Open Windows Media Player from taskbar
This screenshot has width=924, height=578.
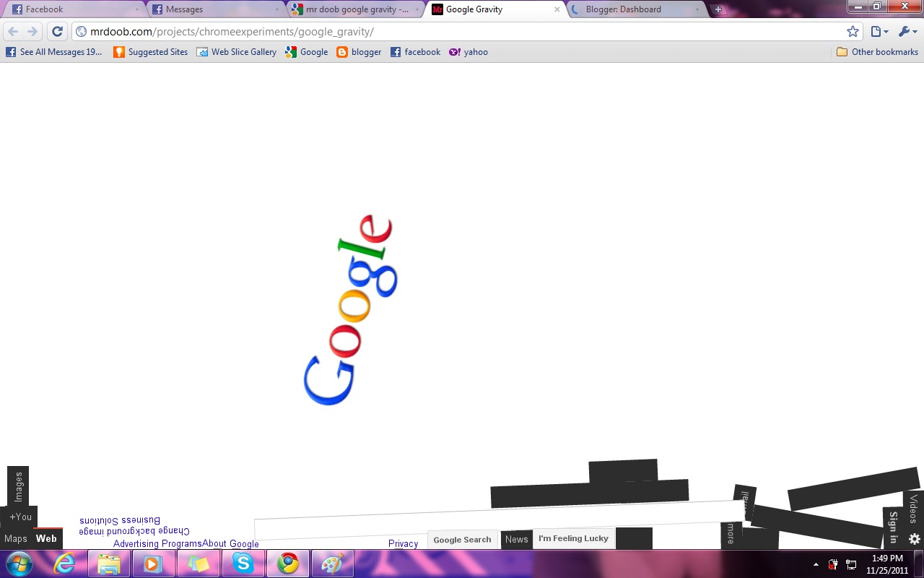click(154, 564)
